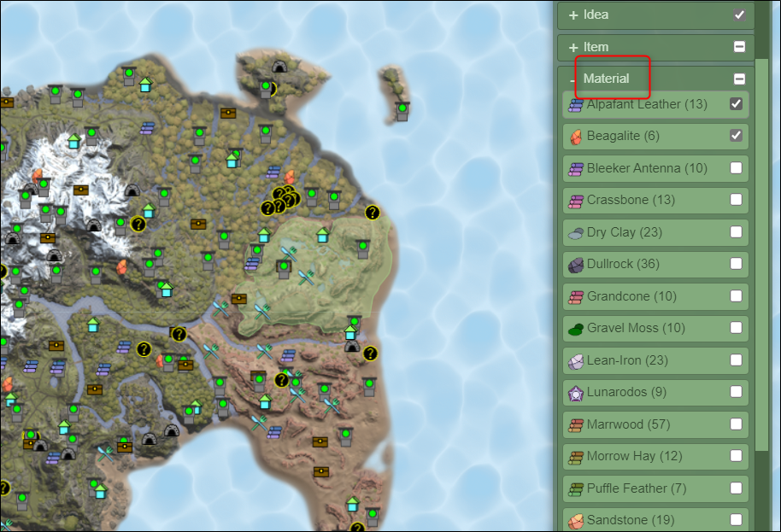
Task: Check the Sandstone checkbox
Action: [736, 519]
